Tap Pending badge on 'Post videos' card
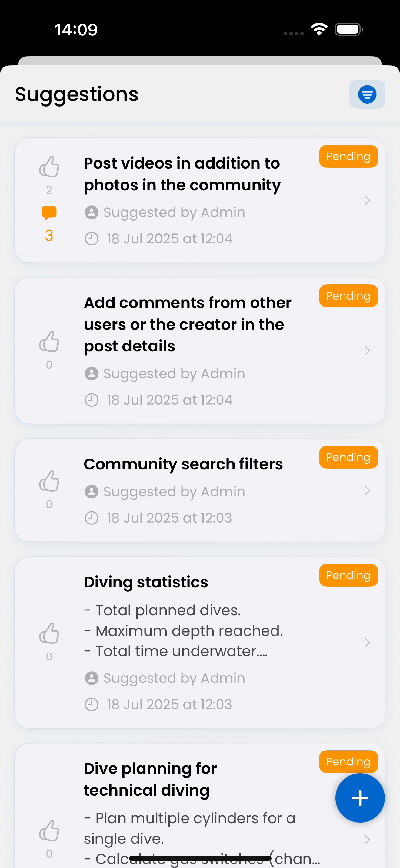Screen dimensions: 400x868 [x=348, y=156]
